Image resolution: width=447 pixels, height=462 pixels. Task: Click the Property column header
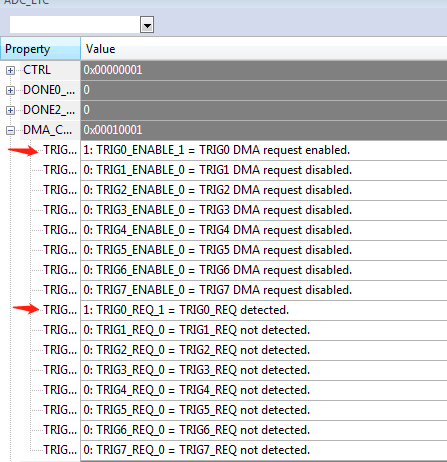point(40,49)
